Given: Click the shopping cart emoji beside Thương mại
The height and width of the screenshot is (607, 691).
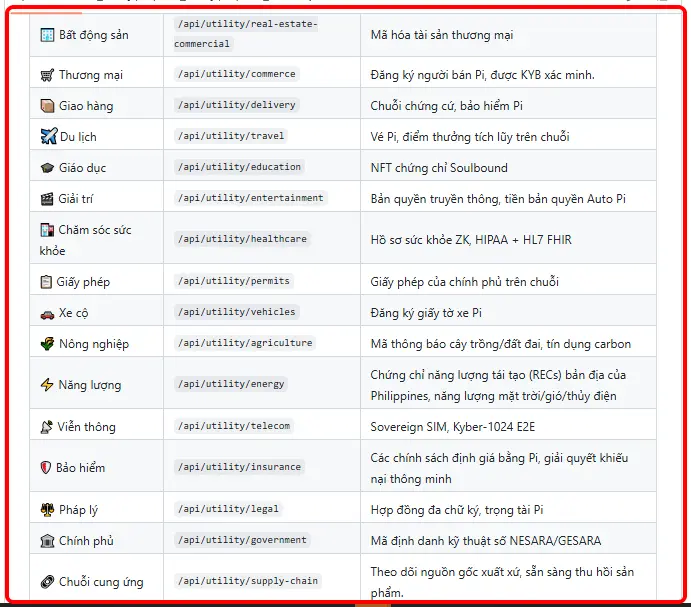Looking at the screenshot, I should pos(47,75).
